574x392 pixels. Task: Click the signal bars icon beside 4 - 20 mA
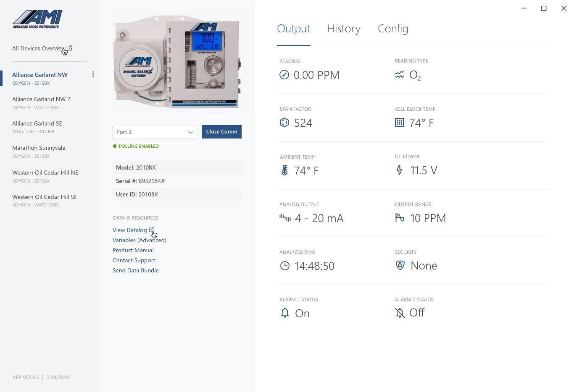285,217
